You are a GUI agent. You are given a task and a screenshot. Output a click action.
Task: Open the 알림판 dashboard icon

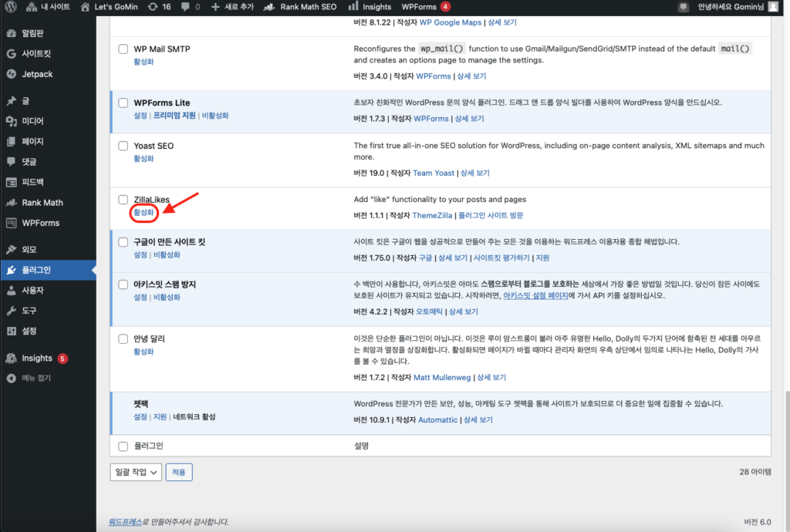point(11,33)
